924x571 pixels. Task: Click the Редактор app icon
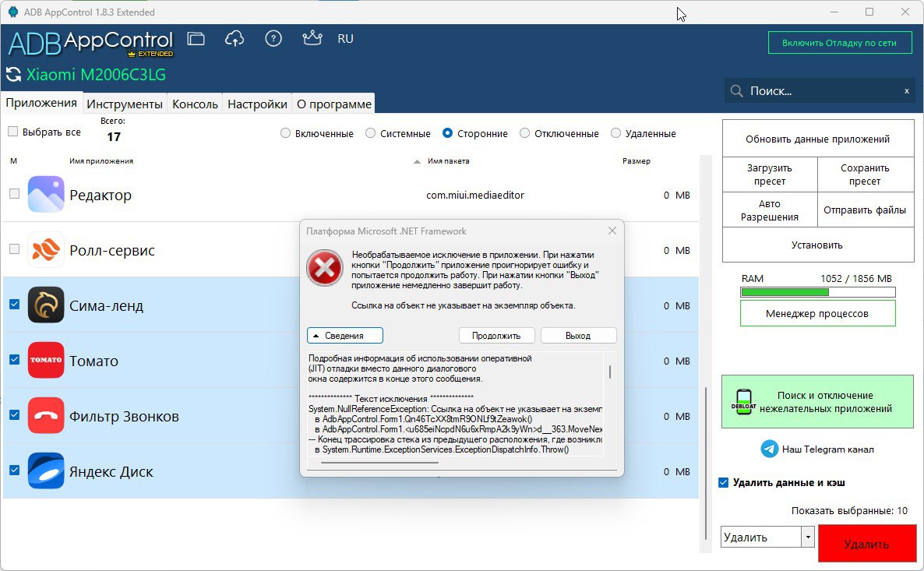[46, 195]
